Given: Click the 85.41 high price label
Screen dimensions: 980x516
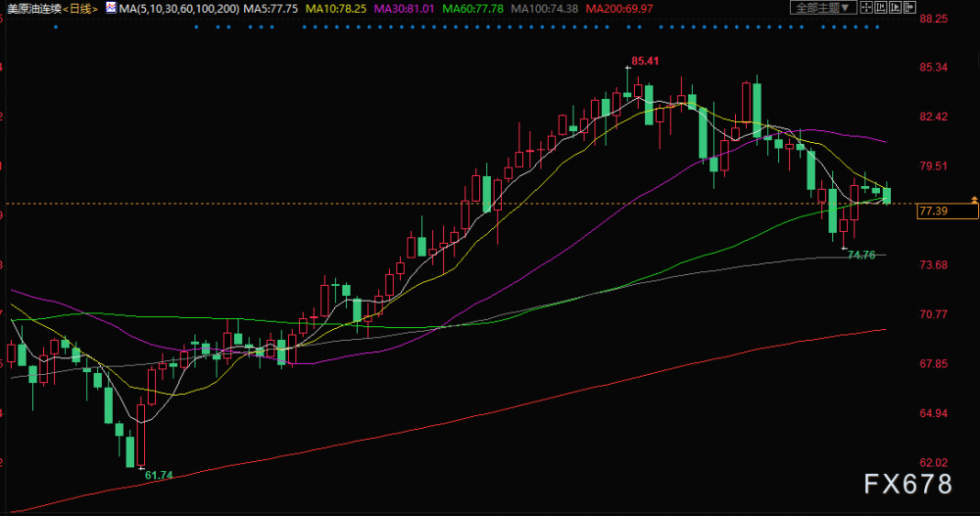Looking at the screenshot, I should pos(645,61).
